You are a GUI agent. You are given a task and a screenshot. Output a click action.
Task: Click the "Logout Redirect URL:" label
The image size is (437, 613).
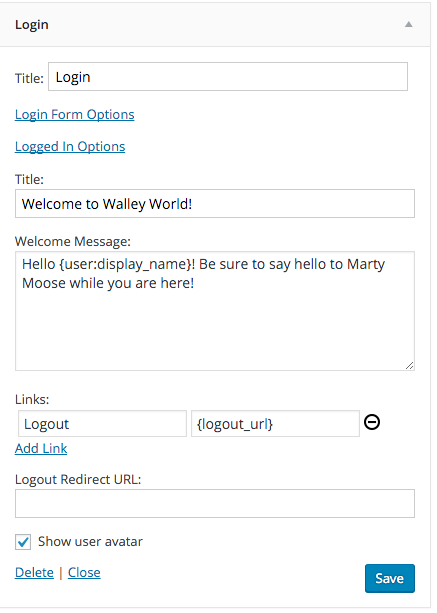(x=78, y=480)
